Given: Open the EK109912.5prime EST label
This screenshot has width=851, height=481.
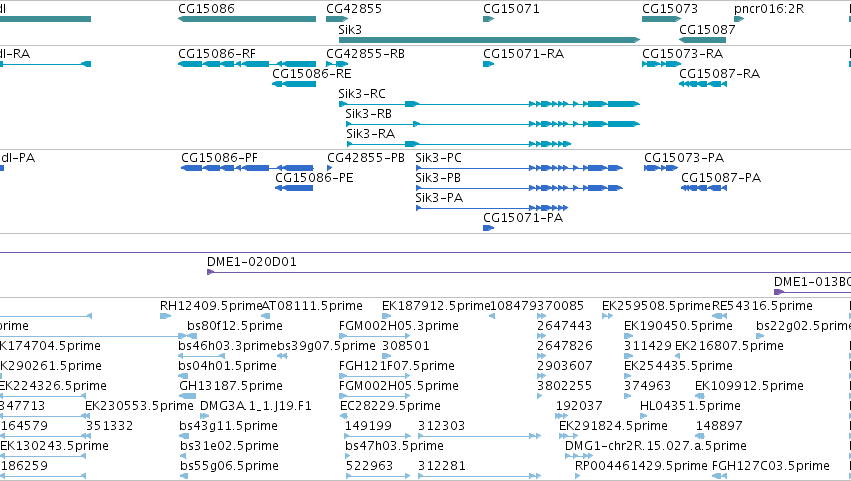Looking at the screenshot, I should pyautogui.click(x=749, y=387).
